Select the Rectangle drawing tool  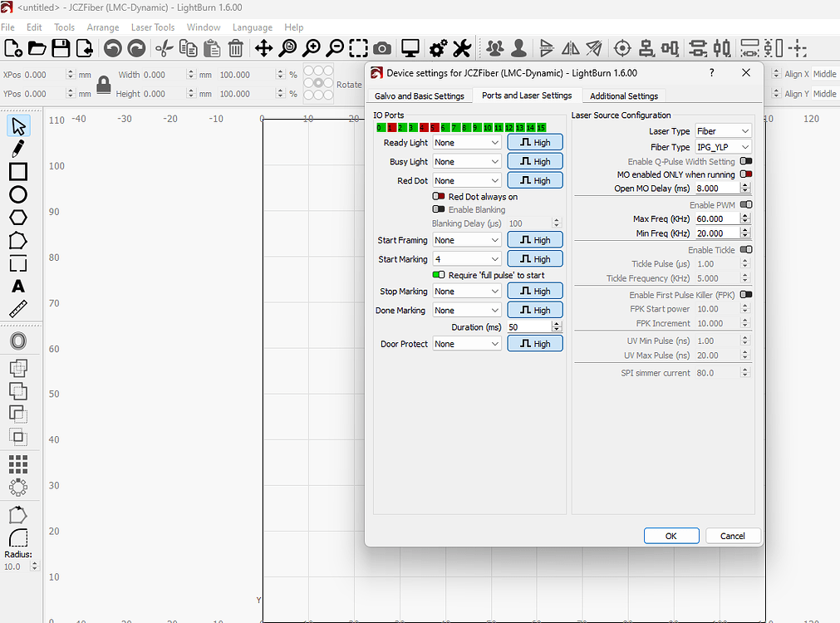tap(17, 172)
